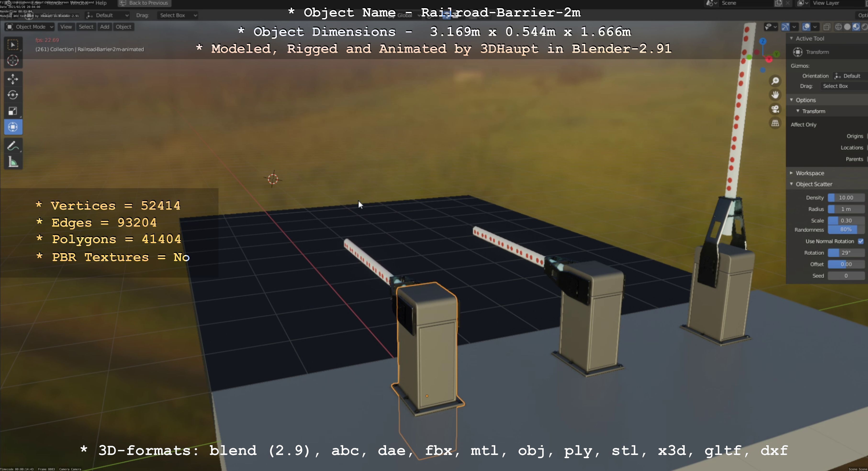Toggle the show gizmo button
Image resolution: width=868 pixels, height=471 pixels.
785,27
